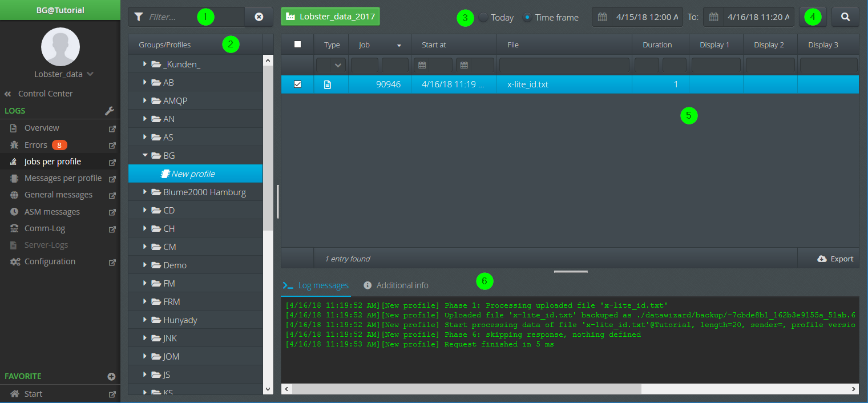Expand the _Kunden_ folder
868x403 pixels.
pyautogui.click(x=145, y=64)
